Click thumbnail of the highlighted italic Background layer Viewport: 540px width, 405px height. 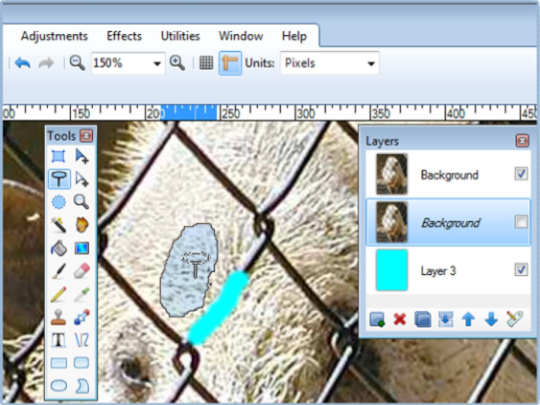point(392,222)
